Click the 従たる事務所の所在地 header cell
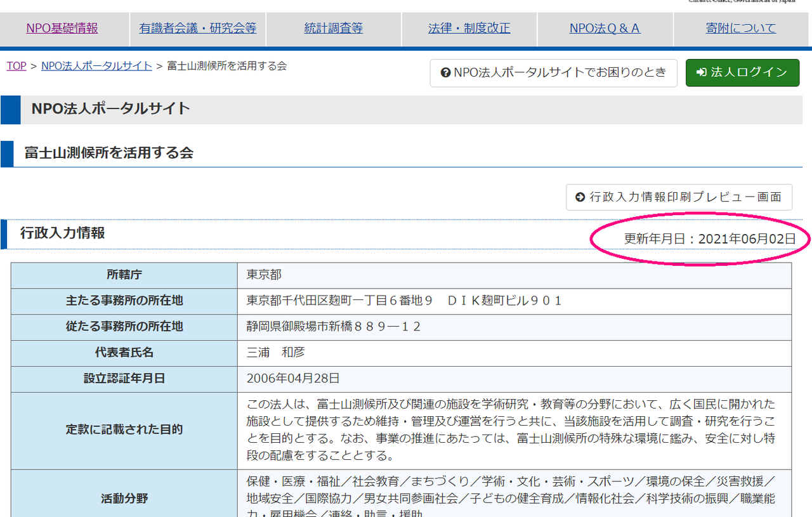Image resolution: width=812 pixels, height=517 pixels. click(x=124, y=327)
